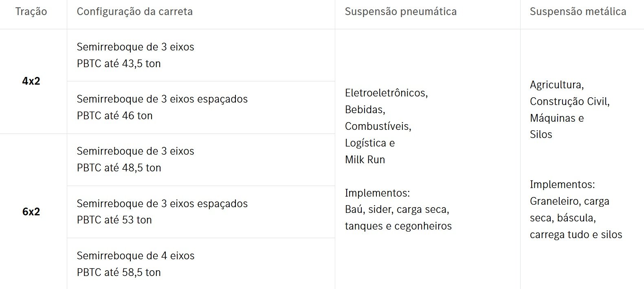Select the Suspensão metálica column header
The height and width of the screenshot is (289, 644).
point(578,11)
